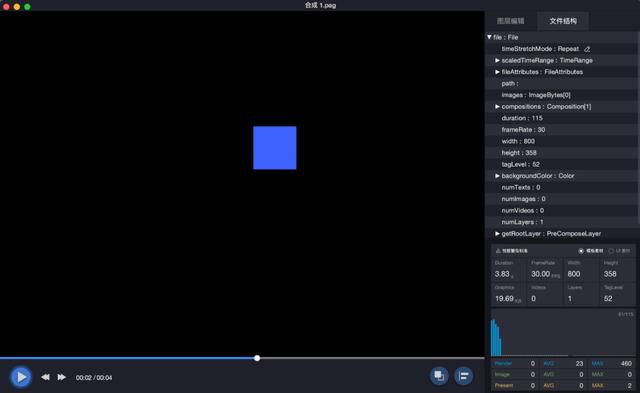Expand getRootLayer : PreComposeLayer node
This screenshot has width=640, height=393.
click(x=497, y=234)
